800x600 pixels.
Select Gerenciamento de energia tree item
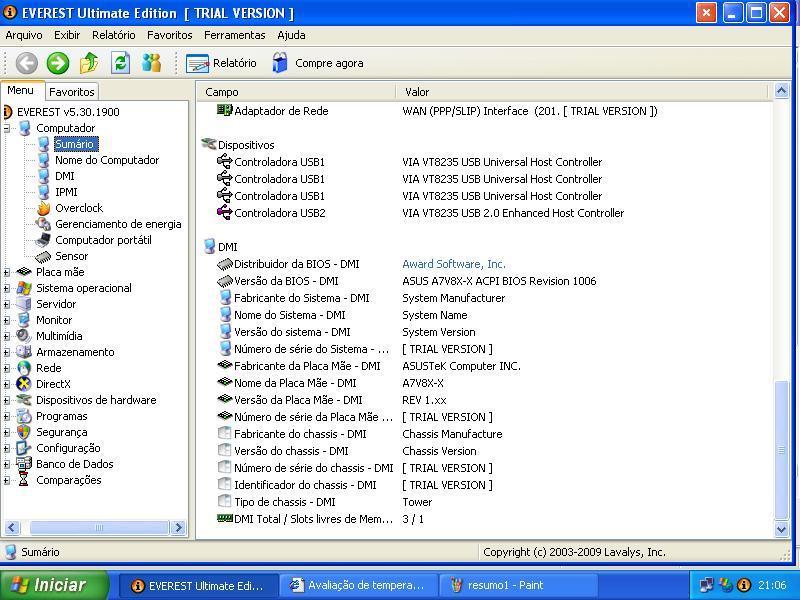[118, 224]
